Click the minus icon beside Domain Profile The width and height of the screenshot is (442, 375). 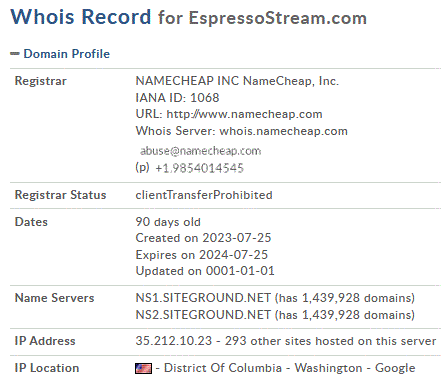pyautogui.click(x=15, y=54)
